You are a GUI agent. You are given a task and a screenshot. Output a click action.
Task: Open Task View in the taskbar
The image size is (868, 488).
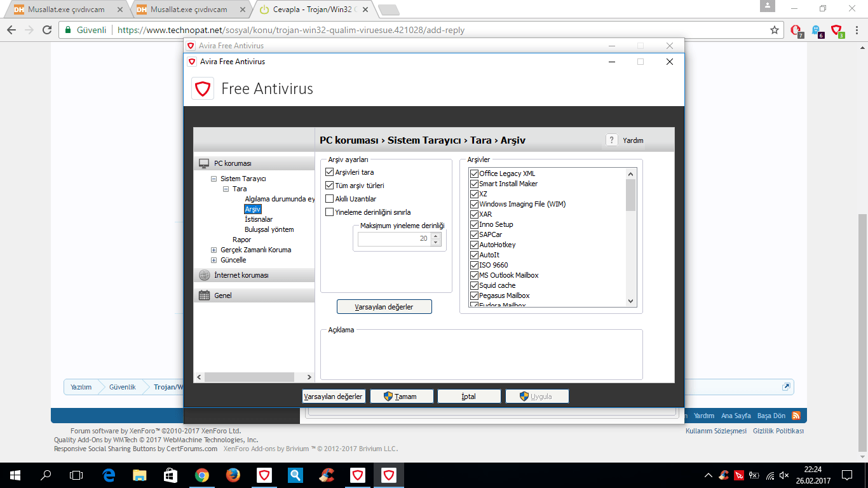click(x=76, y=475)
